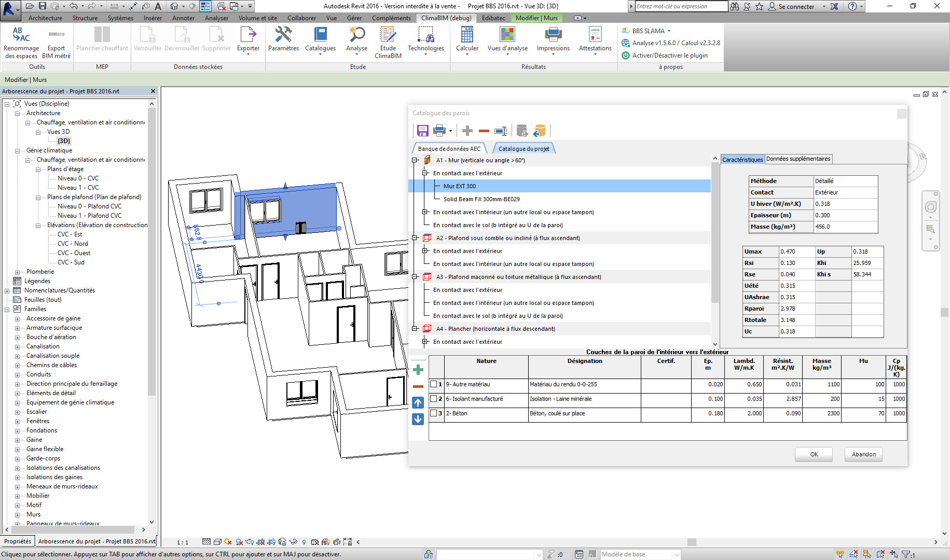The height and width of the screenshot is (560, 950).
Task: Print the catalogue using the printer icon
Action: click(439, 131)
